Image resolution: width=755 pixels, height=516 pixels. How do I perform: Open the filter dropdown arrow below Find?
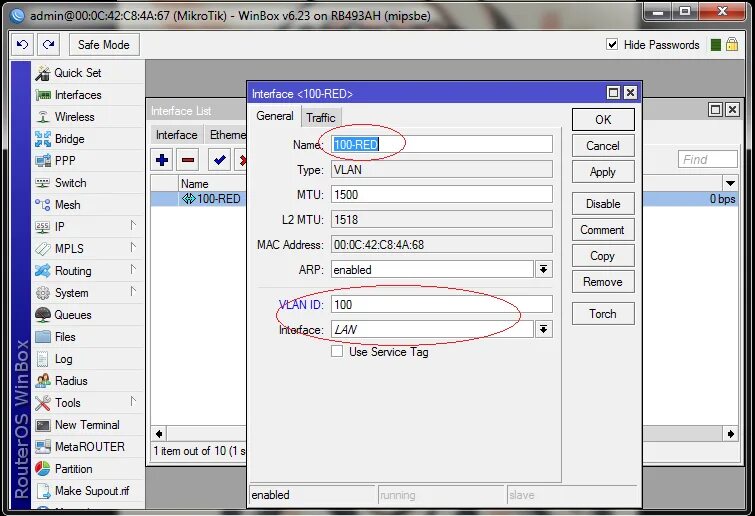730,183
